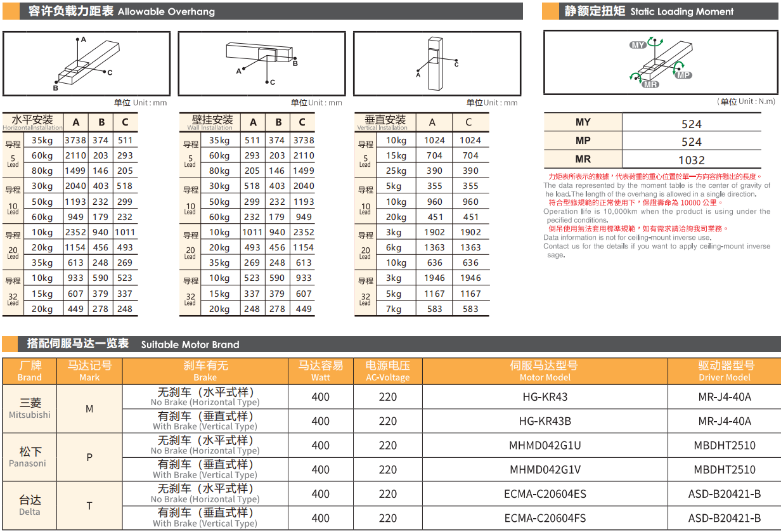
Task: Select the gray MY badge in moment diagram
Action: (x=638, y=45)
